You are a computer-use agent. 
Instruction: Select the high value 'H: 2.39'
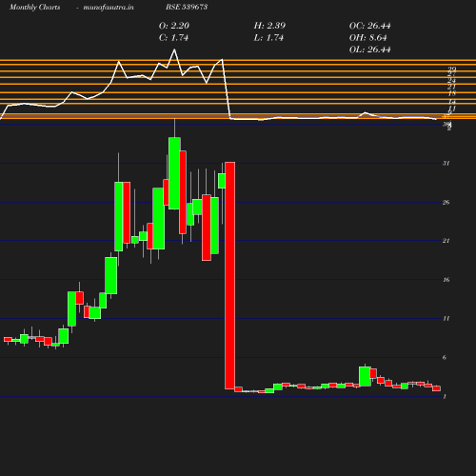coord(269,26)
